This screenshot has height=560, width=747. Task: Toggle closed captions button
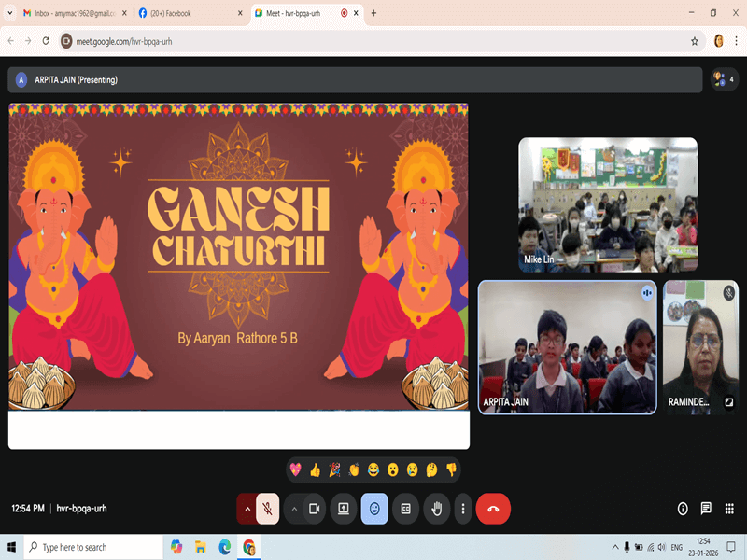405,509
